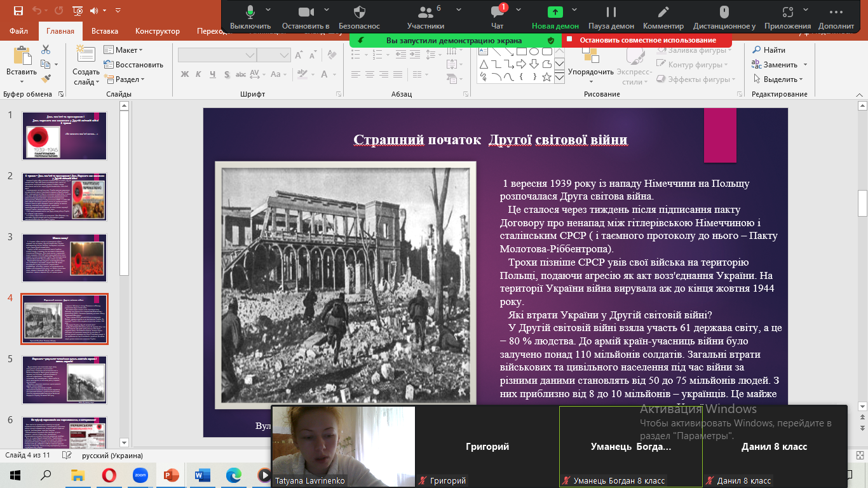Viewport: 868px width, 488px height.
Task: Click the Zoom Остановить видео camera icon
Action: click(306, 11)
